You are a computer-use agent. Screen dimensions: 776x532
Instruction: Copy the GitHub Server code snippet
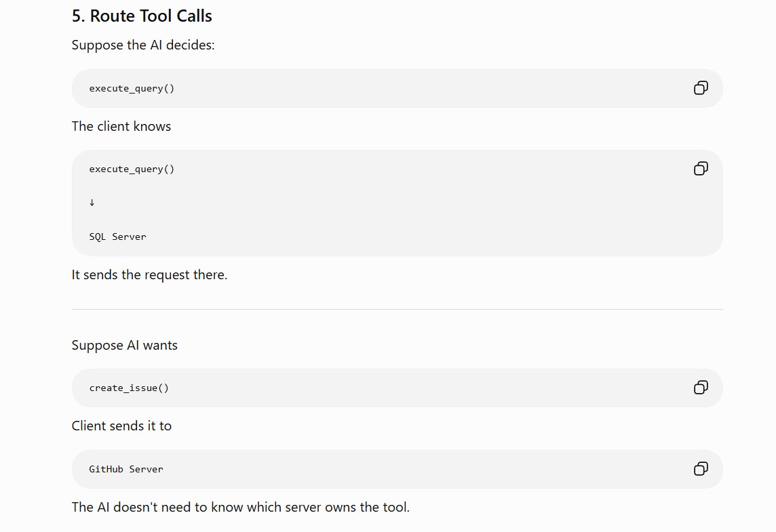(700, 469)
